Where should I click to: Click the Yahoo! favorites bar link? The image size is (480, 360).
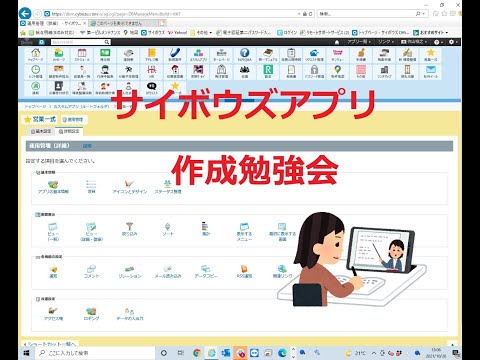tap(177, 33)
